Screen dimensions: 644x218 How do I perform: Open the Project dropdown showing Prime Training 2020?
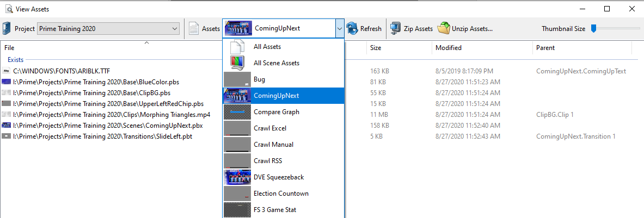point(108,29)
